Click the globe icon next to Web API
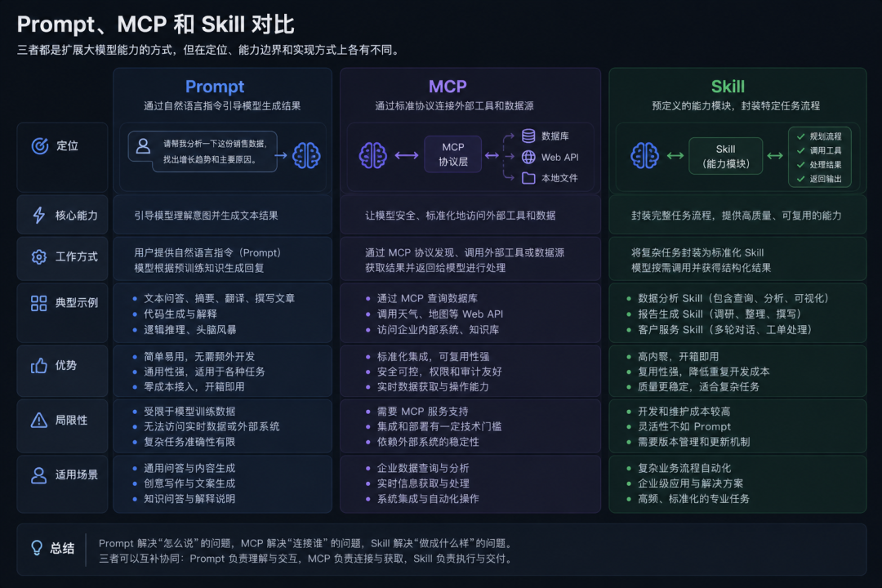Screen dimensions: 882x588 [528, 157]
